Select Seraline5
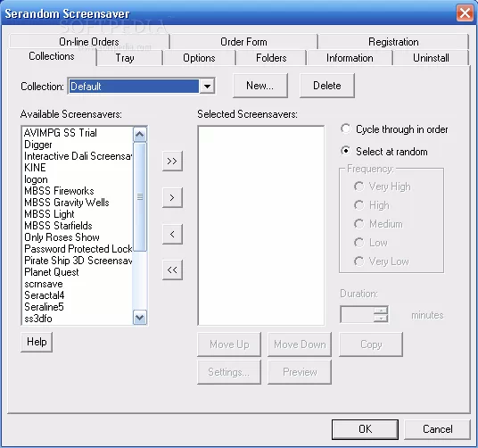Image resolution: width=478 pixels, height=448 pixels. (x=78, y=307)
